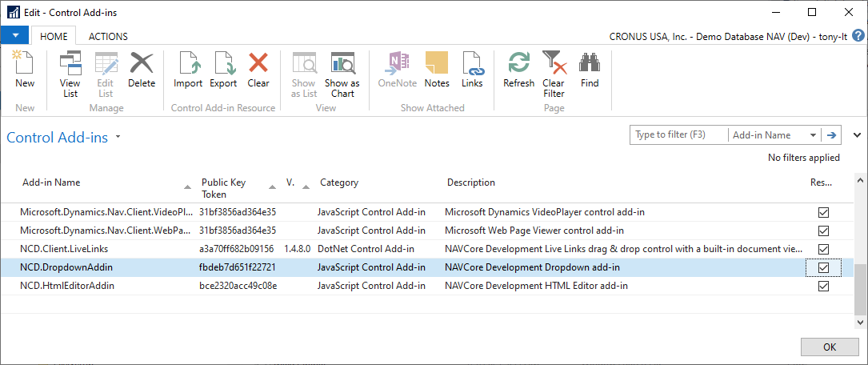This screenshot has height=365, width=868.
Task: Toggle resource checkbox for NCD.HtmlEditorAddin row
Action: point(823,286)
